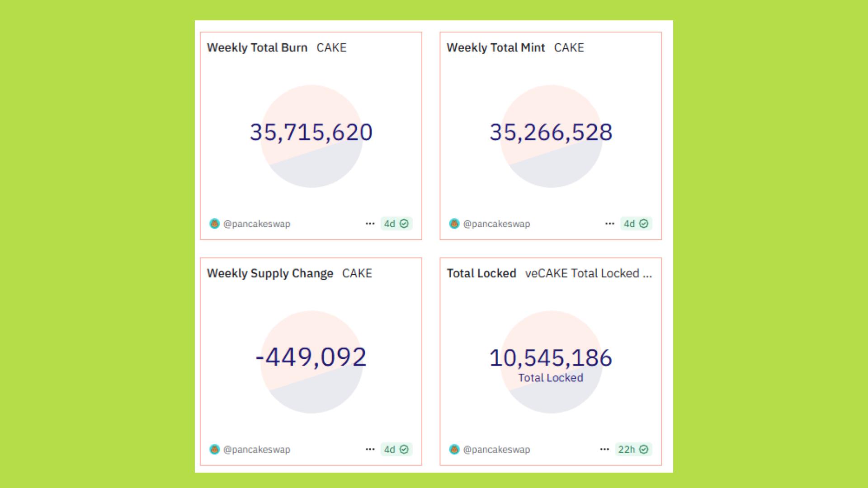Open @pancakeswap link under Total Locked
The width and height of the screenshot is (868, 488).
point(496,450)
